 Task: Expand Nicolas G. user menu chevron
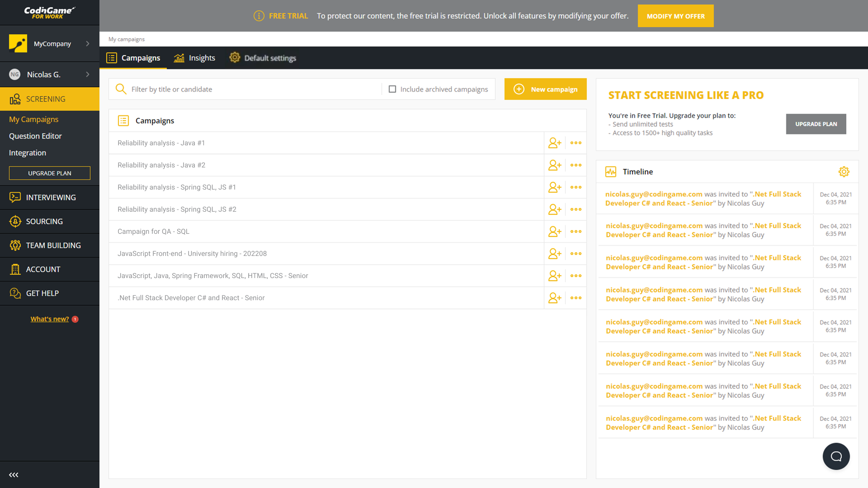(x=88, y=75)
